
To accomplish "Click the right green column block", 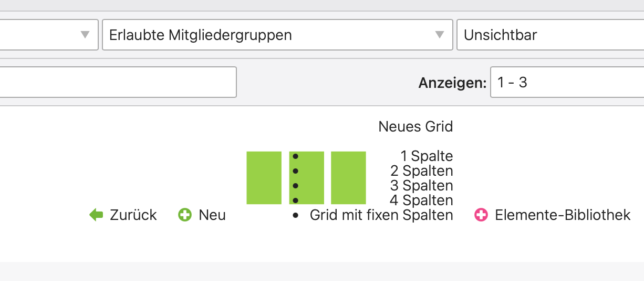I will tap(348, 178).
